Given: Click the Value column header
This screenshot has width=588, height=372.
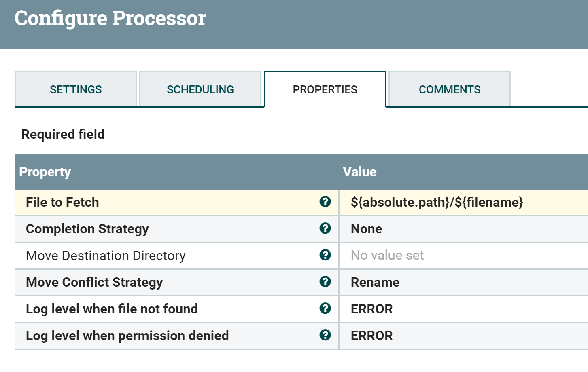Looking at the screenshot, I should click(359, 171).
